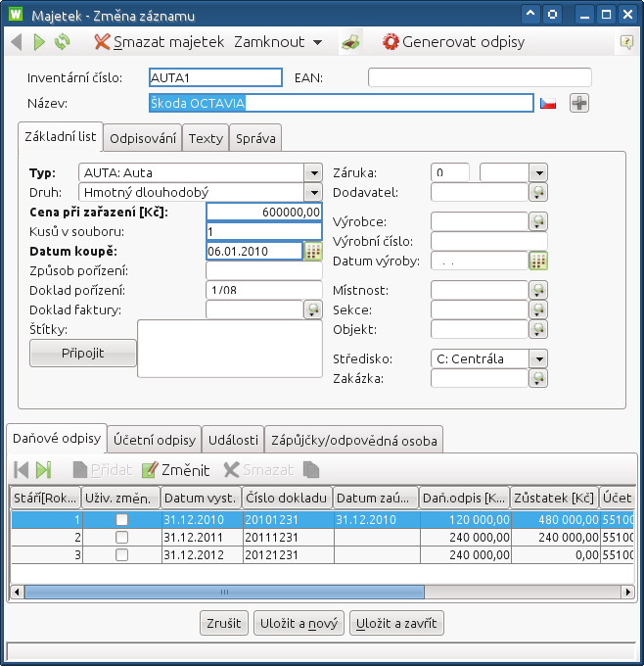The height and width of the screenshot is (666, 644).
Task: Click the Generovat odpisy gear icon
Action: tap(391, 42)
